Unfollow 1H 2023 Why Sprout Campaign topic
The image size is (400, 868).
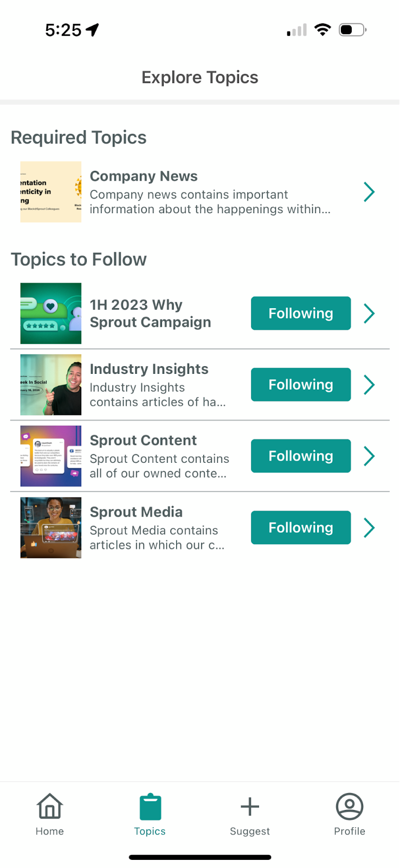[x=301, y=313]
